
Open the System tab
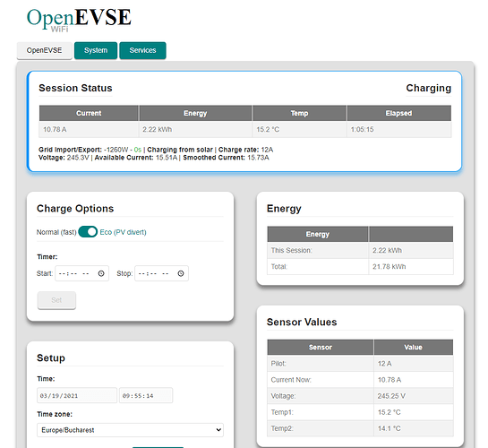tap(96, 50)
